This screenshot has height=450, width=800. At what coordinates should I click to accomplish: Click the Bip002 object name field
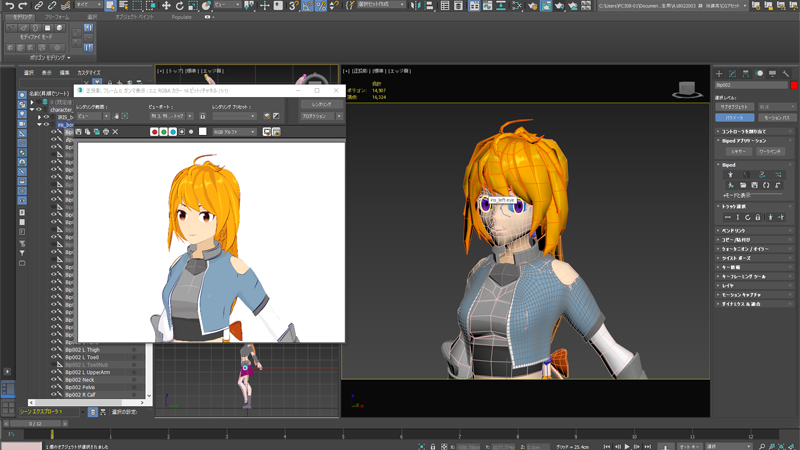click(x=751, y=85)
